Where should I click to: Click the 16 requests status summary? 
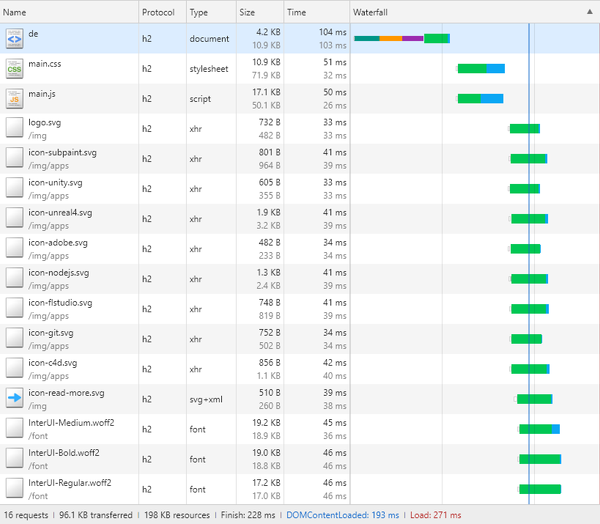pyautogui.click(x=26, y=515)
